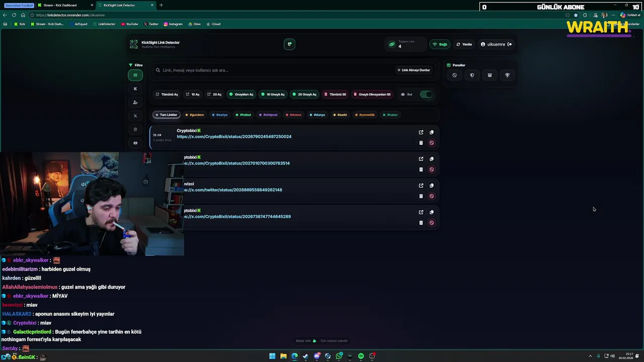This screenshot has width=644, height=362.
Task: Delete the status/2027010700300763514 link row
Action: coord(421,169)
